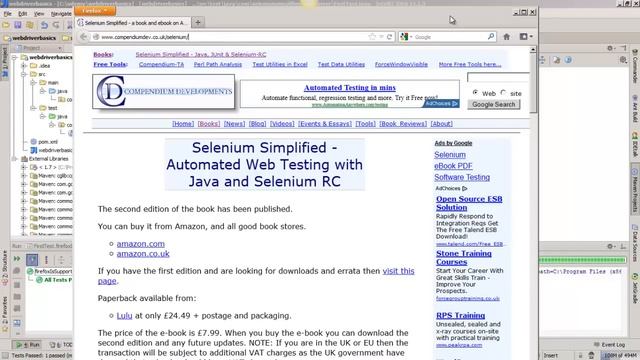The width and height of the screenshot is (640, 360).
Task: Click the AdChoices badge on banner ad
Action: coord(441,104)
